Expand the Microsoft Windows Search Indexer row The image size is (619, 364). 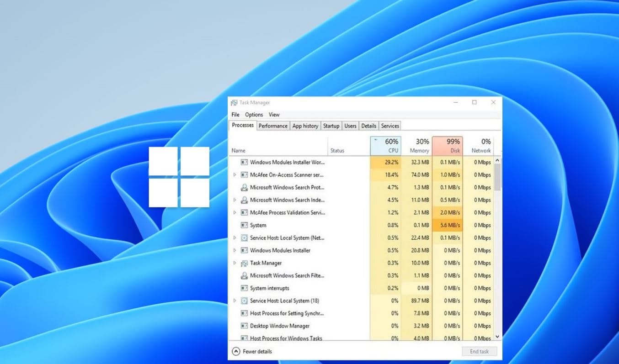(235, 200)
